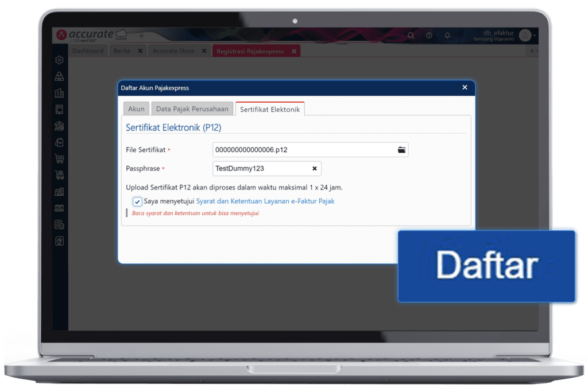
Task: Browse for certificate file with folder icon
Action: point(401,150)
